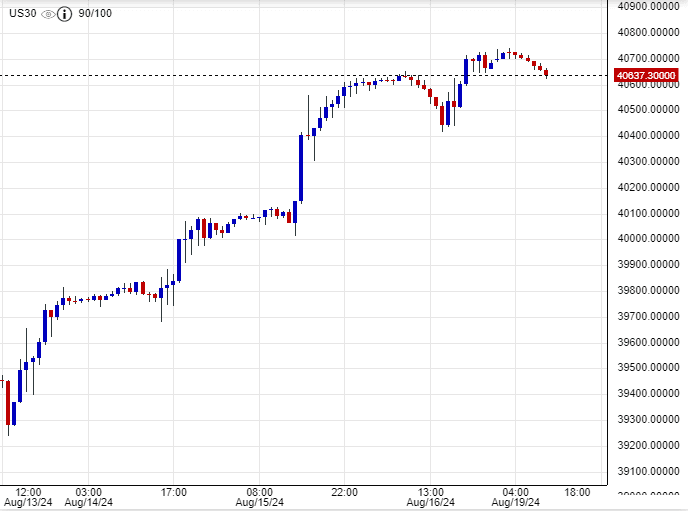Image resolution: width=688 pixels, height=511 pixels.
Task: Click the 39100.00000 price axis label
Action: (x=648, y=471)
